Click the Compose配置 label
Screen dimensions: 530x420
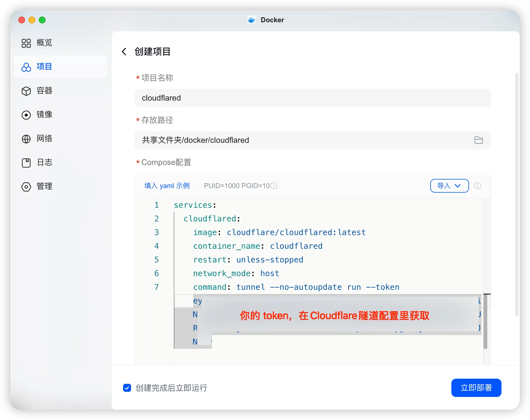[x=166, y=162]
